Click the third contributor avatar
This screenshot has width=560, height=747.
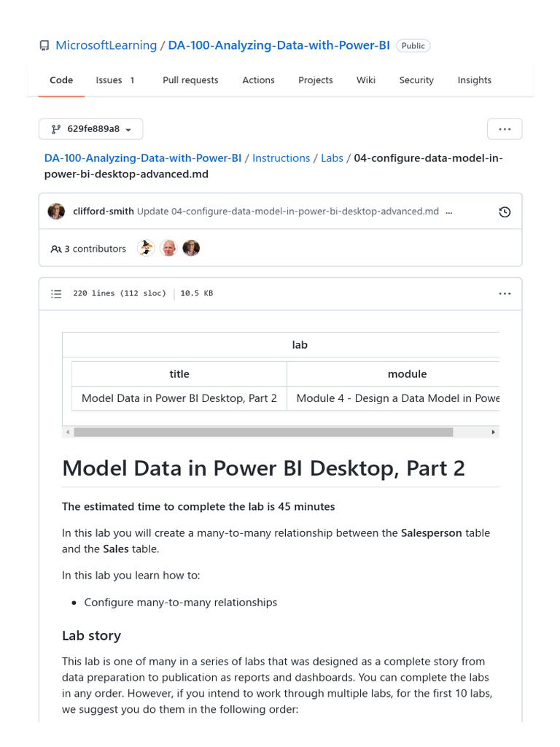[x=192, y=248]
